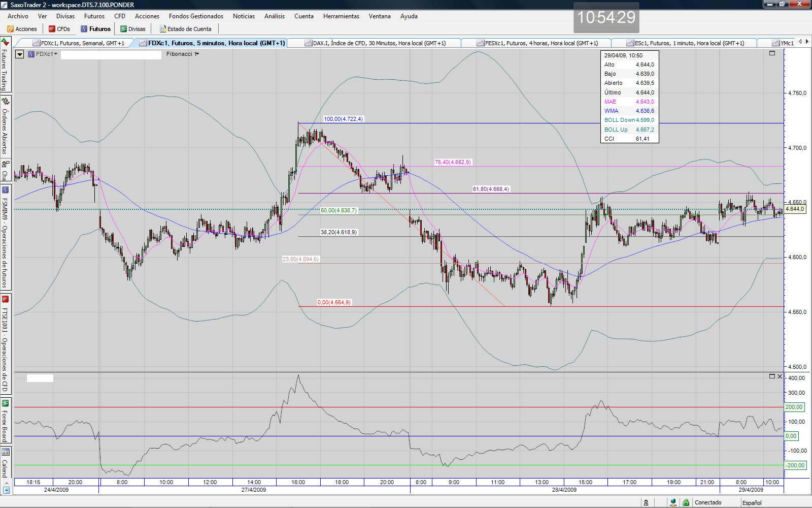Click the green padlock status icon
Viewport: 812px width, 508px height.
tap(686, 502)
